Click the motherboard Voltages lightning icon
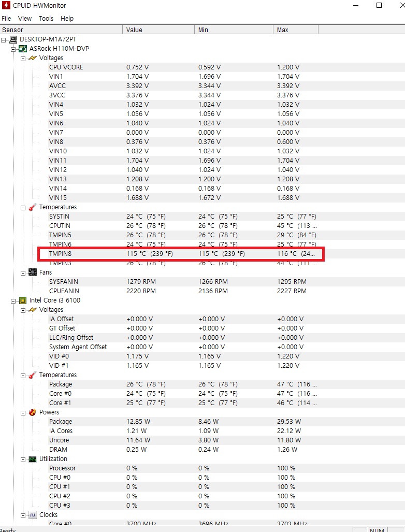The width and height of the screenshot is (405, 532). 33,58
